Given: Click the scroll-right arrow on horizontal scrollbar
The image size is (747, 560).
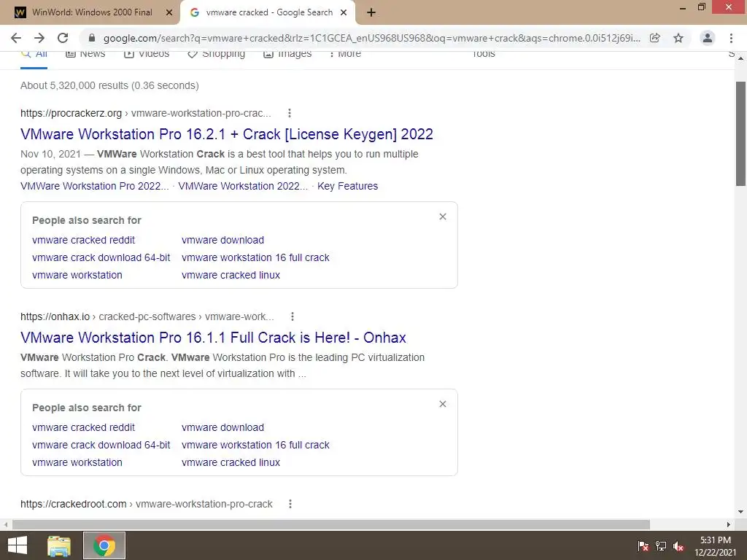Looking at the screenshot, I should pos(729,524).
